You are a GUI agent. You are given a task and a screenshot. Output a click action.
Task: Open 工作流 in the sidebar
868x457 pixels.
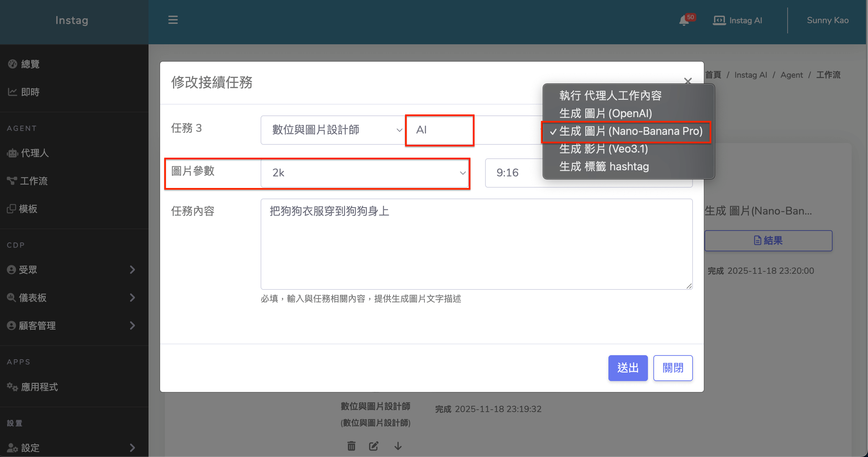33,181
